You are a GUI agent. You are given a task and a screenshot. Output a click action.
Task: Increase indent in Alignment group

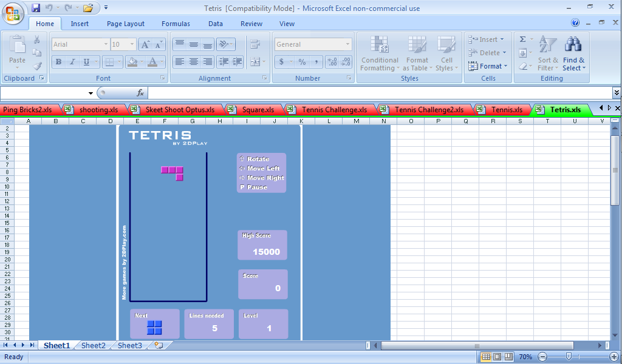pos(238,62)
